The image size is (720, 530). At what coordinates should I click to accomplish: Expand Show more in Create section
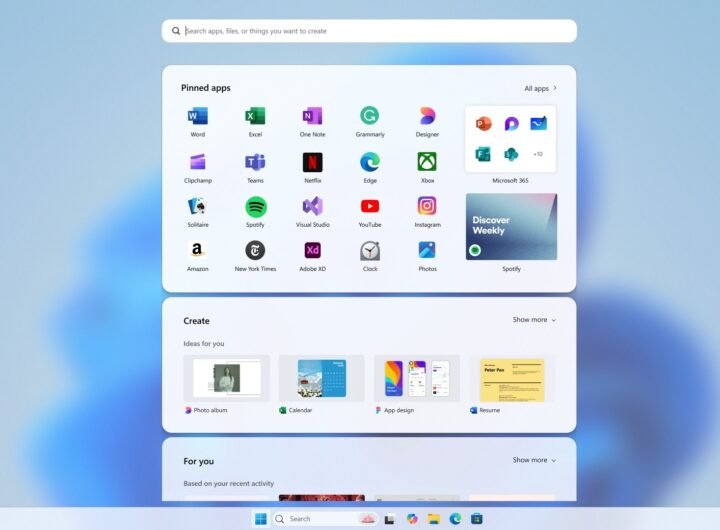534,320
